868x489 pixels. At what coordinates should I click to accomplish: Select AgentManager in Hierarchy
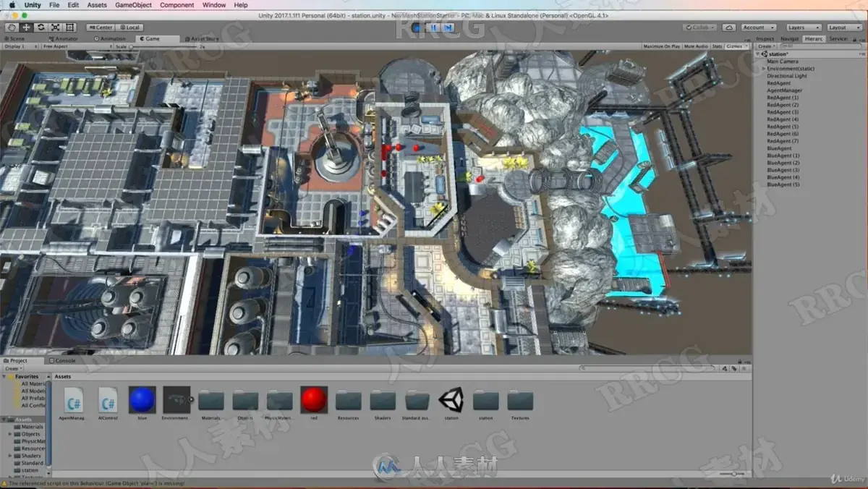pyautogui.click(x=784, y=90)
